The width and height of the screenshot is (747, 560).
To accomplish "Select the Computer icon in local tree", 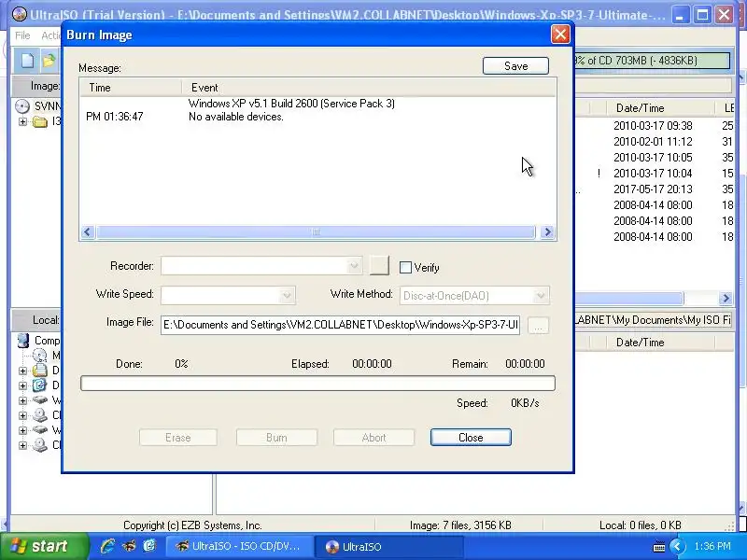I will point(22,340).
